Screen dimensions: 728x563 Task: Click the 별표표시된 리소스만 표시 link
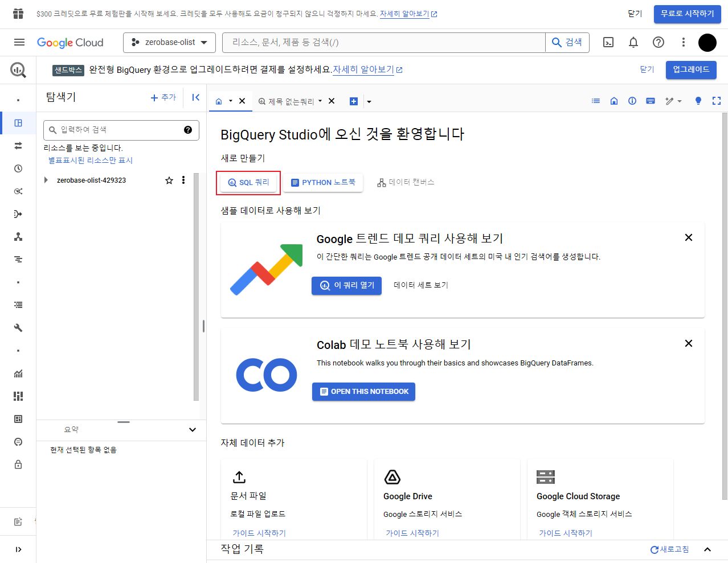point(91,161)
